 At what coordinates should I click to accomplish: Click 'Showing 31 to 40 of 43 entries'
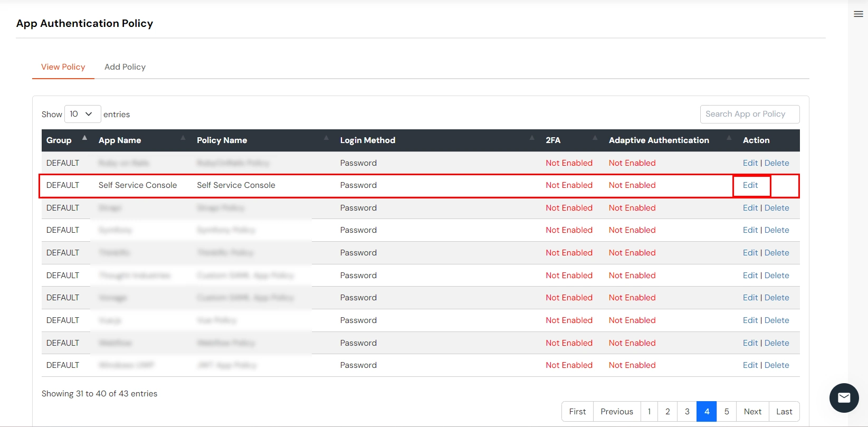99,394
